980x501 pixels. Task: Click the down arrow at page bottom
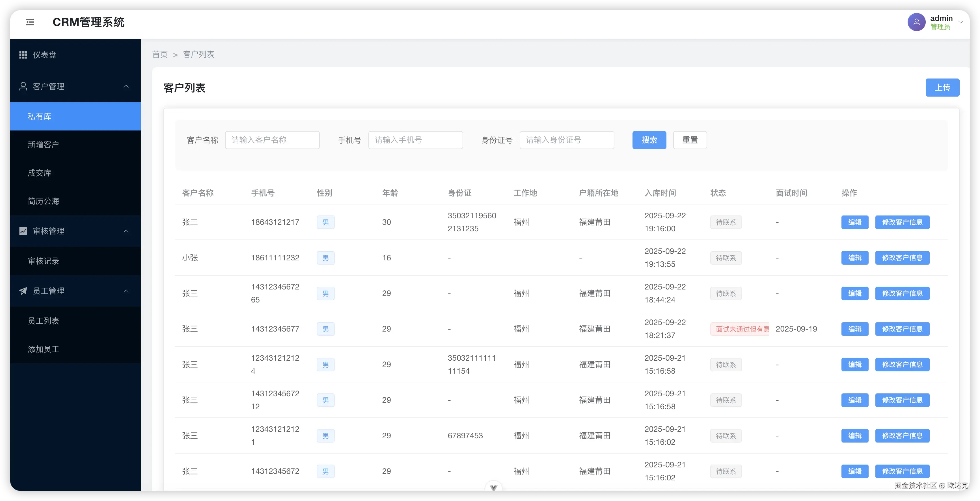point(493,487)
